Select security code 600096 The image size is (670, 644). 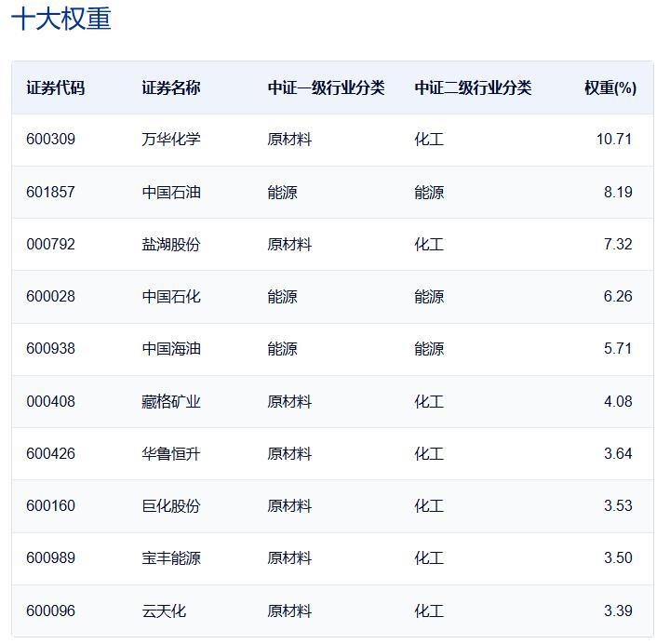50,610
